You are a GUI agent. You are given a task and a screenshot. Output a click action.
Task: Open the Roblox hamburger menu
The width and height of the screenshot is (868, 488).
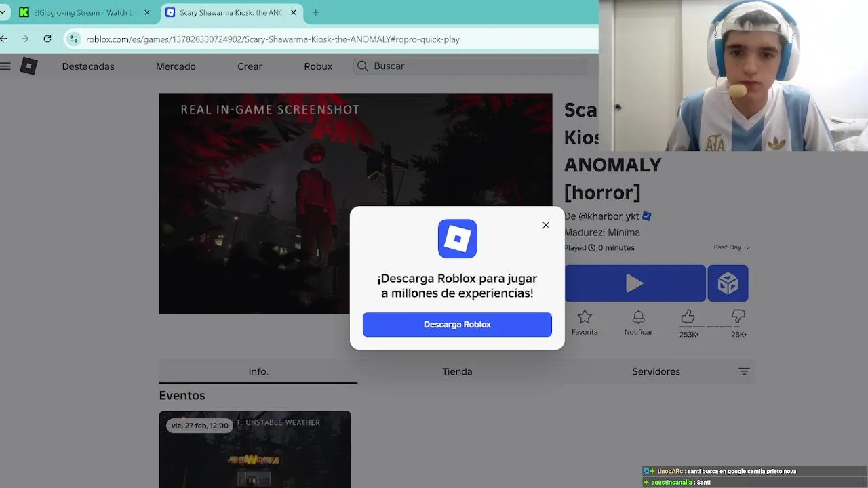[x=5, y=66]
